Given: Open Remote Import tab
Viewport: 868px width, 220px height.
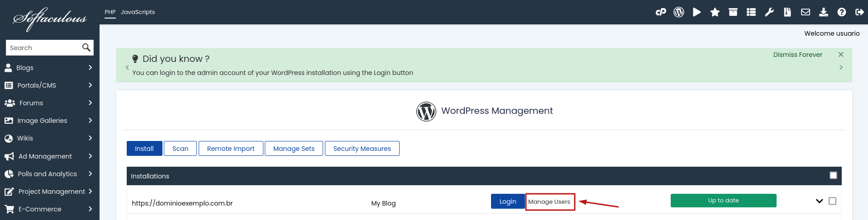Looking at the screenshot, I should click(231, 149).
